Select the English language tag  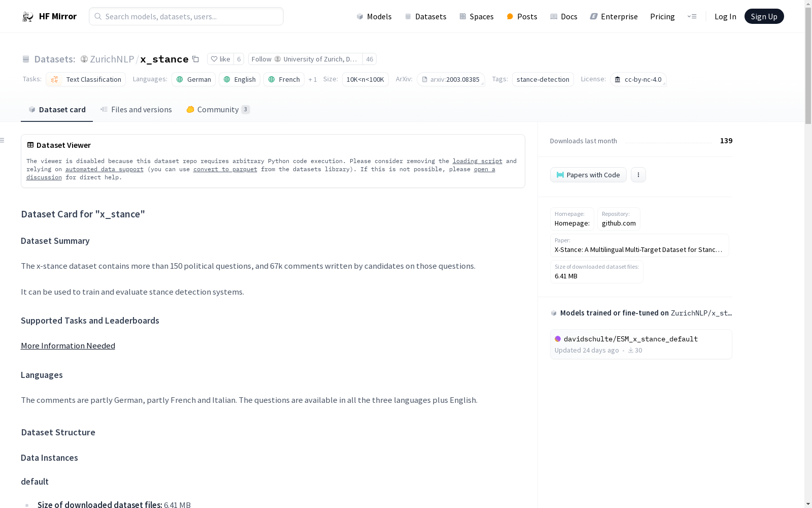point(240,79)
